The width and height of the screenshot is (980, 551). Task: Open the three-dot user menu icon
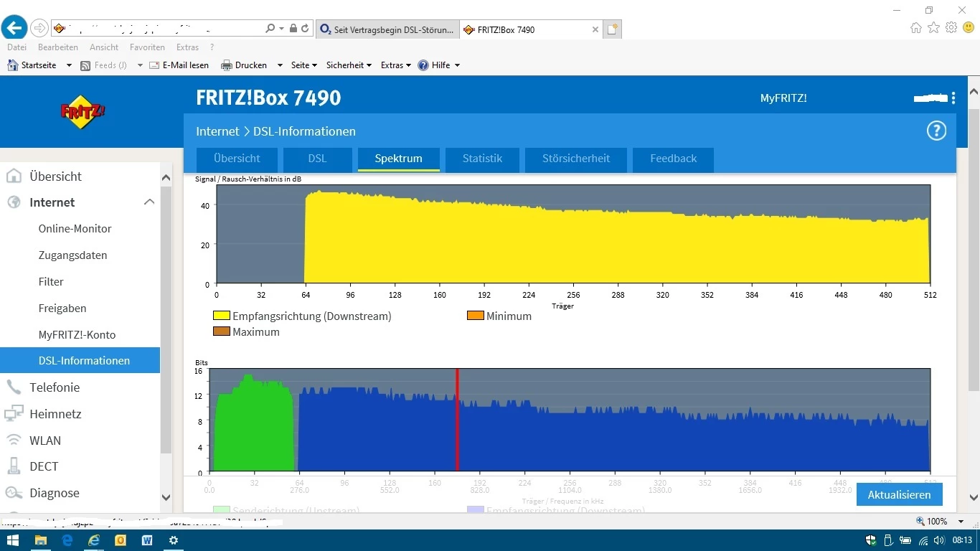tap(953, 98)
